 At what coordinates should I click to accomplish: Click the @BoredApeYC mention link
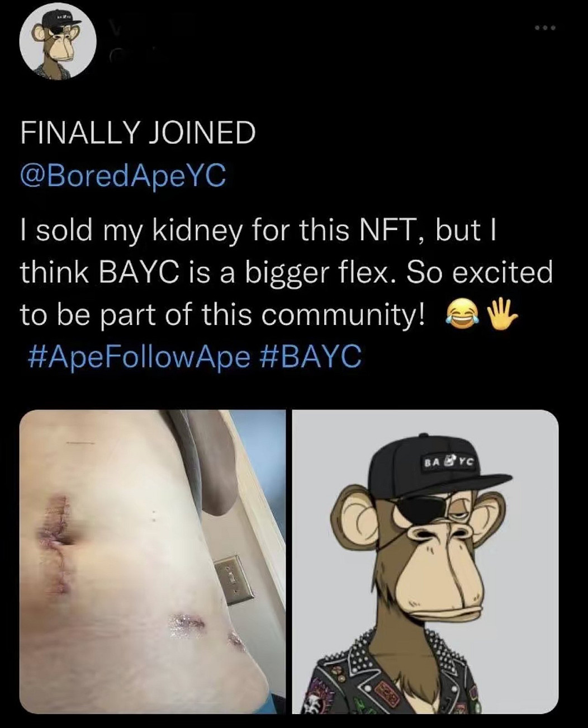(x=122, y=176)
